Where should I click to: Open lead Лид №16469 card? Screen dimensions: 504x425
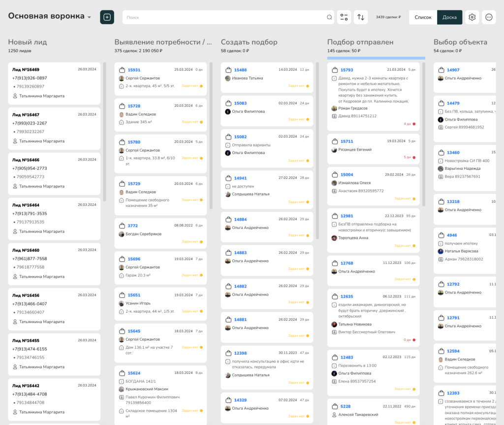click(x=26, y=69)
